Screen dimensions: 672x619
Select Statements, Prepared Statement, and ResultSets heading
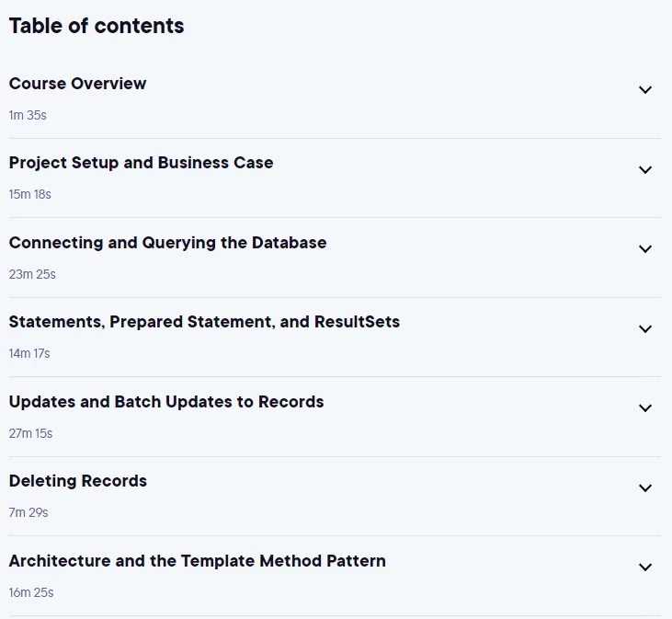coord(204,322)
